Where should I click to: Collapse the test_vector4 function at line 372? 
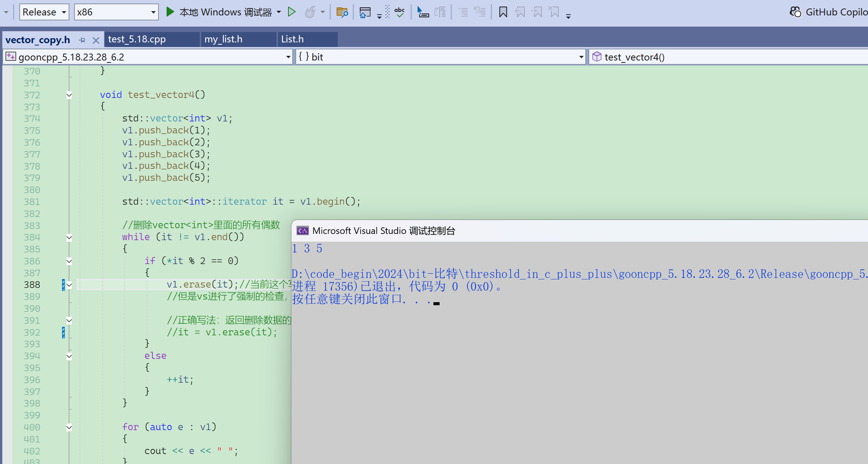tap(69, 95)
